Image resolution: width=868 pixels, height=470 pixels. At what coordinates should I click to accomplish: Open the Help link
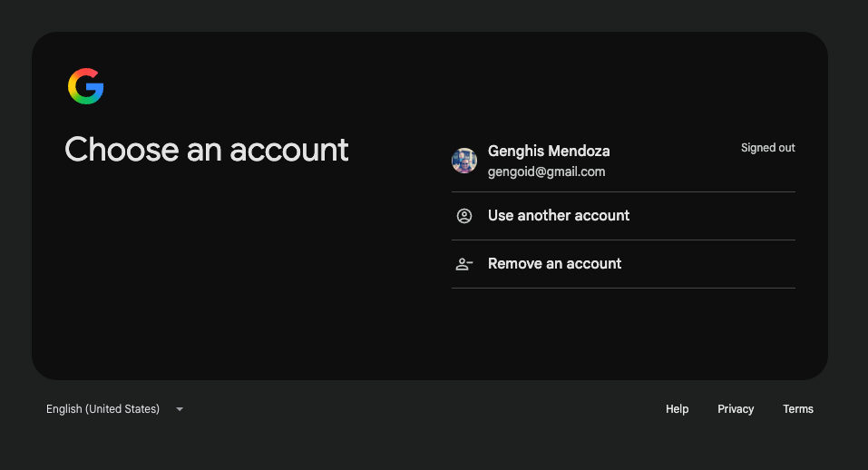677,409
